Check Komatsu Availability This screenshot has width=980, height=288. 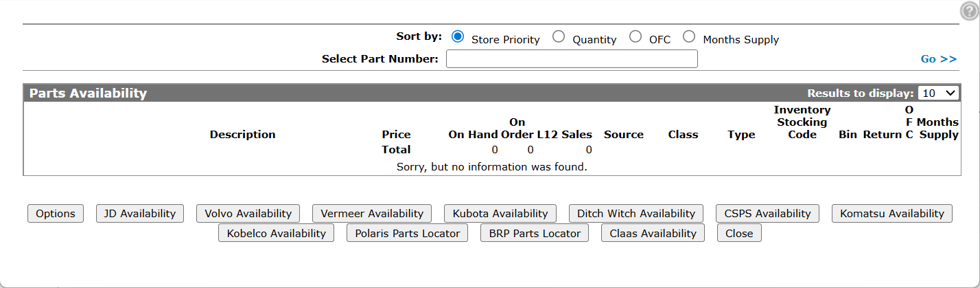point(892,214)
